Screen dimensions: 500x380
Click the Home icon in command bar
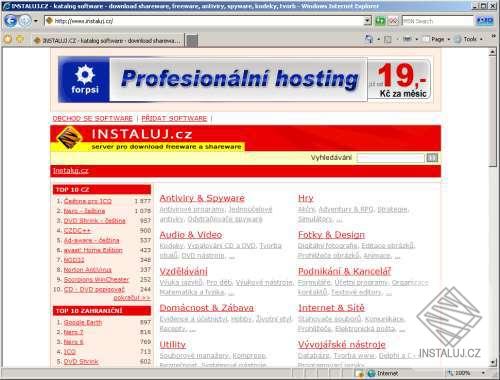(x=369, y=39)
